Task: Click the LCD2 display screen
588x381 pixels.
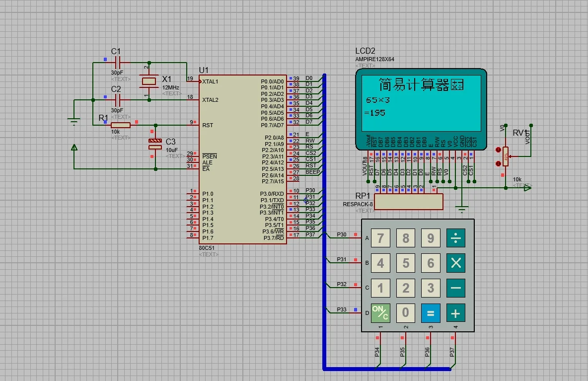Action: tap(421, 105)
